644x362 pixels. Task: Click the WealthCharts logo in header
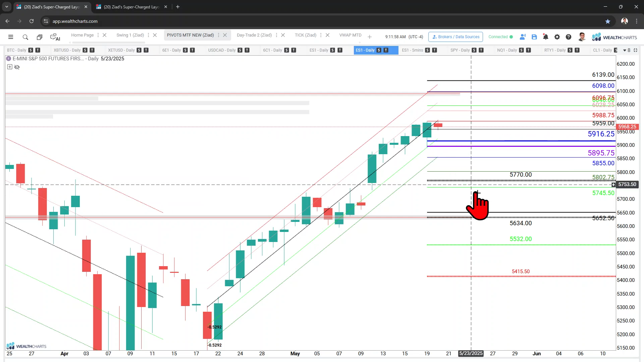(614, 37)
